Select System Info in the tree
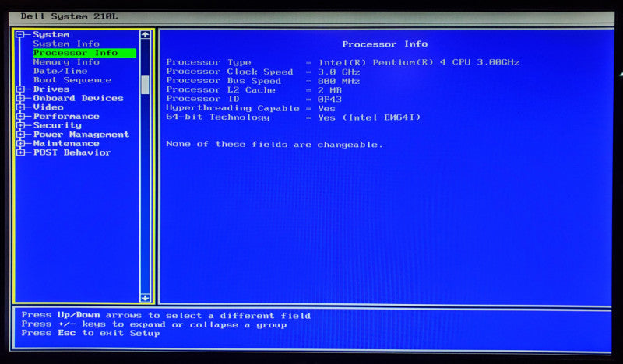This screenshot has height=364, width=623. tap(66, 44)
